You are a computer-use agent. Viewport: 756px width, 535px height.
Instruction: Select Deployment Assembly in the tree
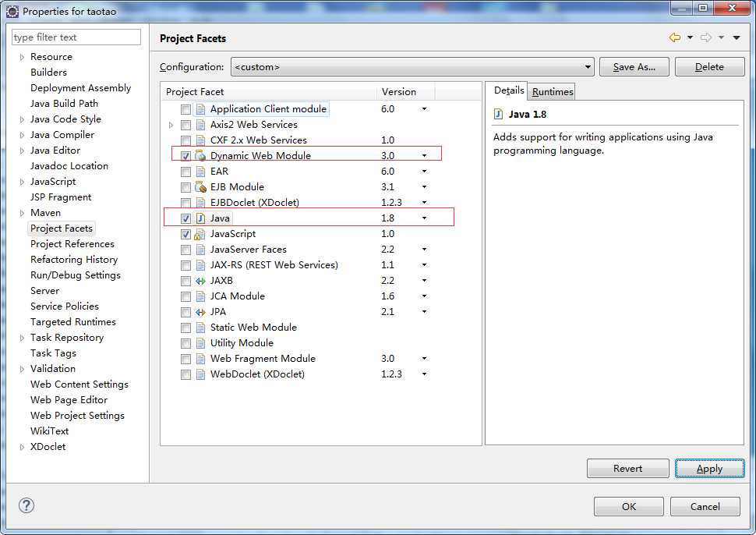click(80, 88)
